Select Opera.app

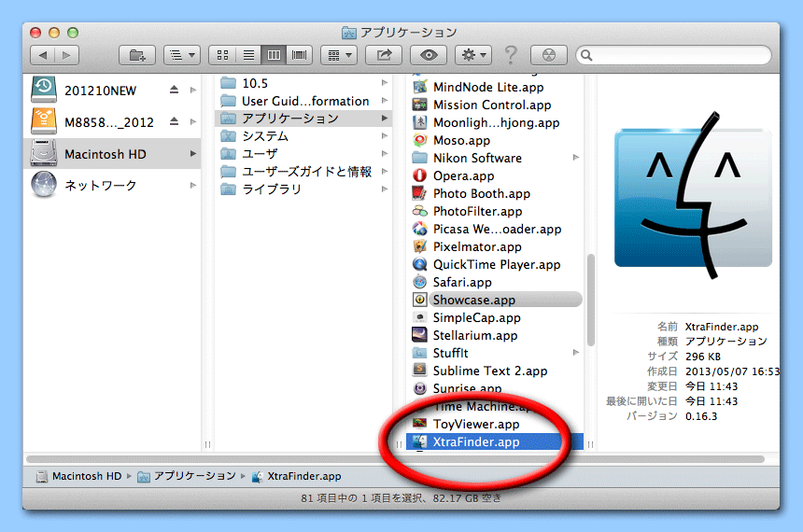496,175
